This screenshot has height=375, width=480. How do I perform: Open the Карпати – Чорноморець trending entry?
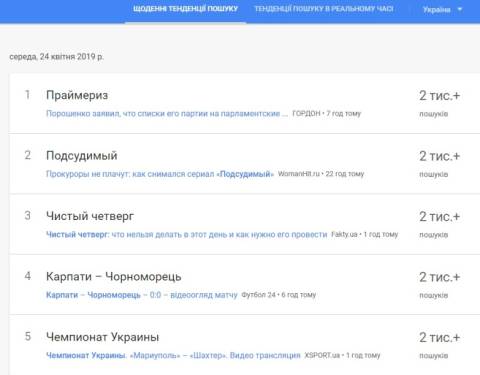pyautogui.click(x=114, y=276)
